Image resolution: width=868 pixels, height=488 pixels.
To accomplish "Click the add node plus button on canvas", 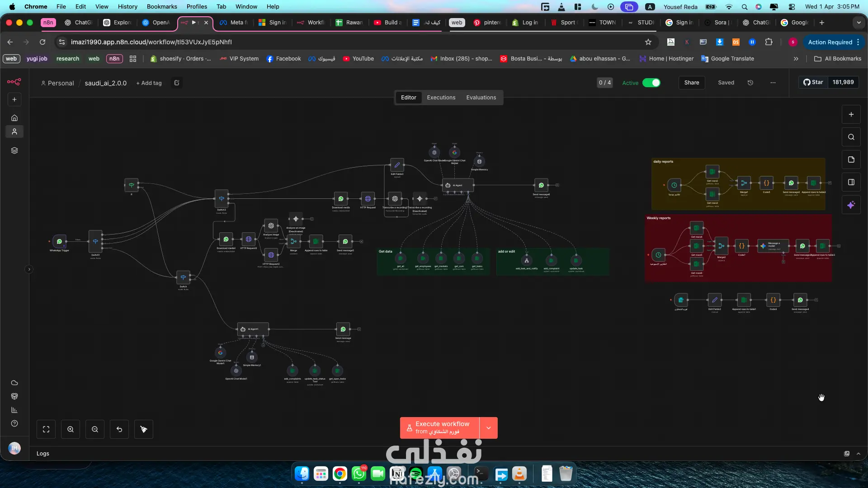I will click(851, 114).
